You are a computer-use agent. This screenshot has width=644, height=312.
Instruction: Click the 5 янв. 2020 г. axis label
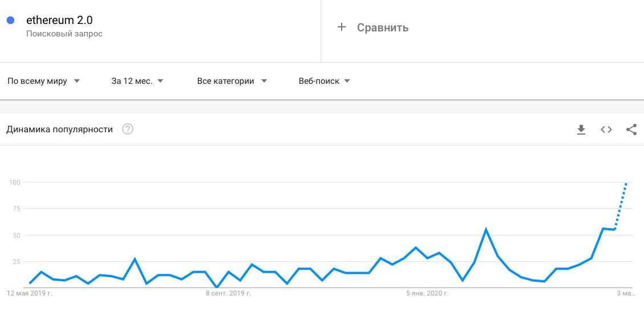click(x=427, y=294)
